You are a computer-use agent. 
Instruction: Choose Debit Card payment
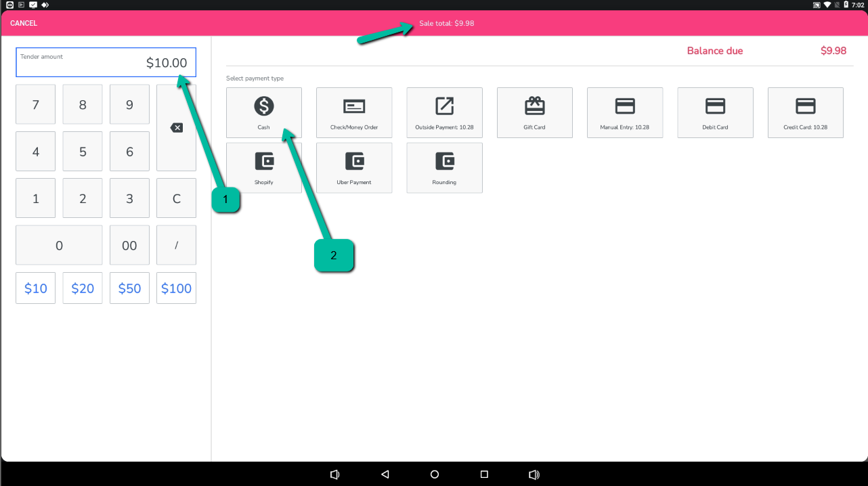pos(715,112)
